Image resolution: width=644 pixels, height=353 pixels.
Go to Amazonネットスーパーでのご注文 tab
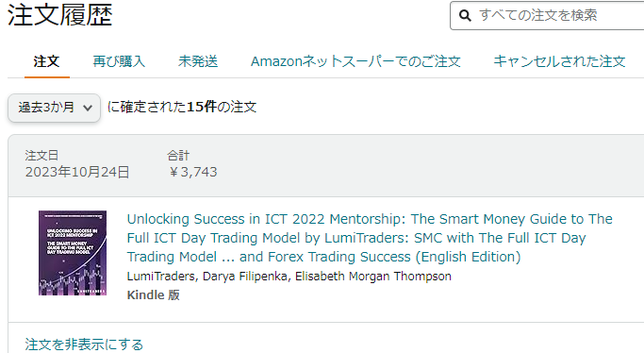(x=355, y=61)
